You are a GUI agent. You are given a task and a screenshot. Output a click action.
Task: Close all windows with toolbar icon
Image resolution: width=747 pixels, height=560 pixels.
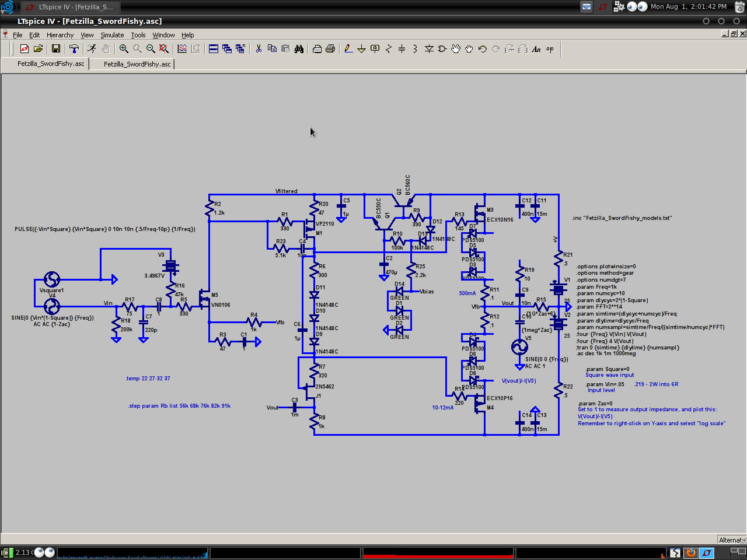[x=240, y=49]
